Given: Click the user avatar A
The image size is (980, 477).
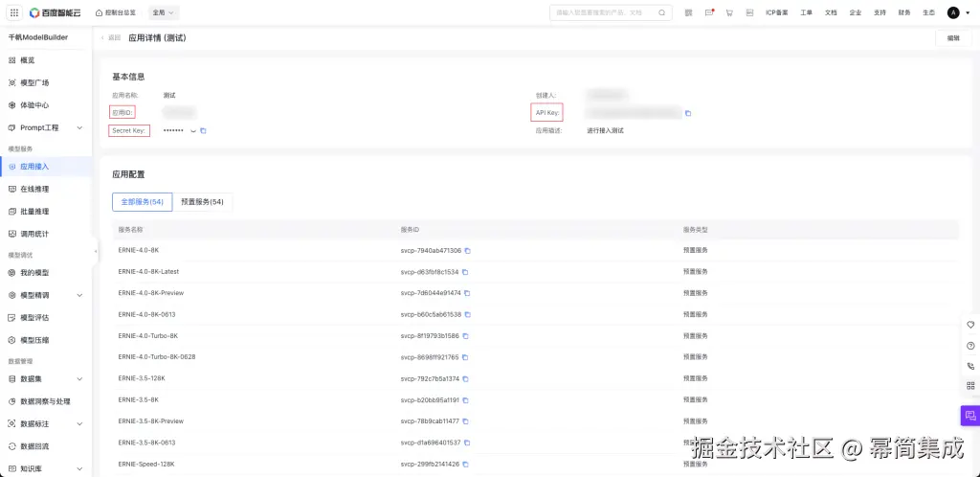Looking at the screenshot, I should coord(953,12).
